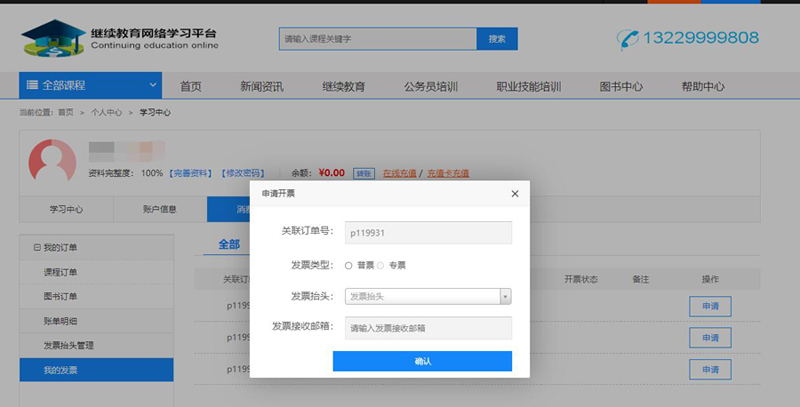Click the course keyword search box
Image resolution: width=800 pixels, height=407 pixels.
coord(377,39)
